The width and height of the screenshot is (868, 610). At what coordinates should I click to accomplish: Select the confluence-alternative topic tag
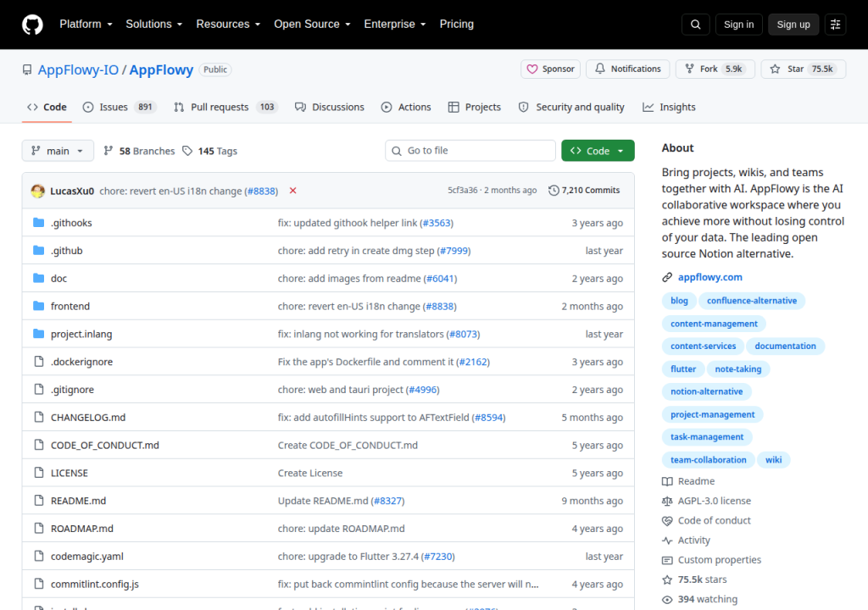pyautogui.click(x=752, y=301)
